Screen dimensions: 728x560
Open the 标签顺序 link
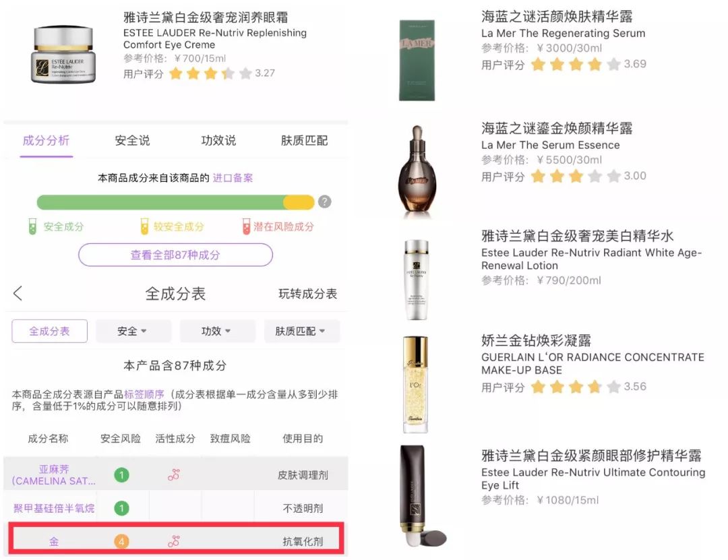pos(144,394)
